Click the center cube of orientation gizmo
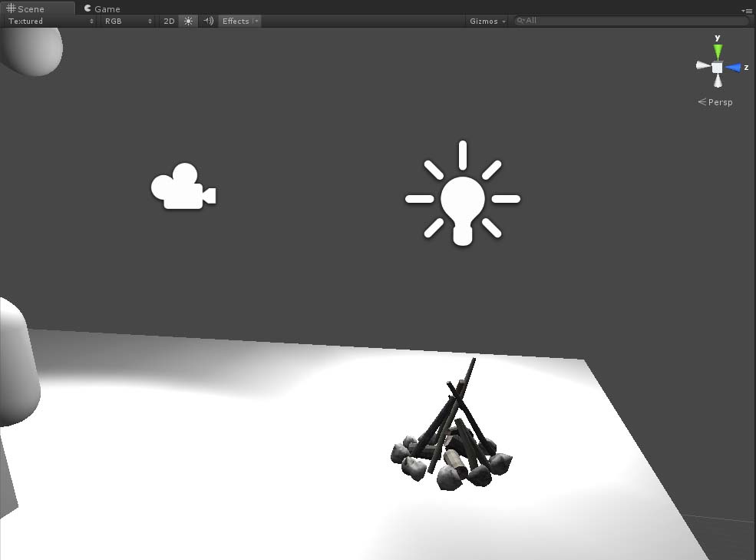Image resolution: width=756 pixels, height=560 pixels. tap(718, 68)
